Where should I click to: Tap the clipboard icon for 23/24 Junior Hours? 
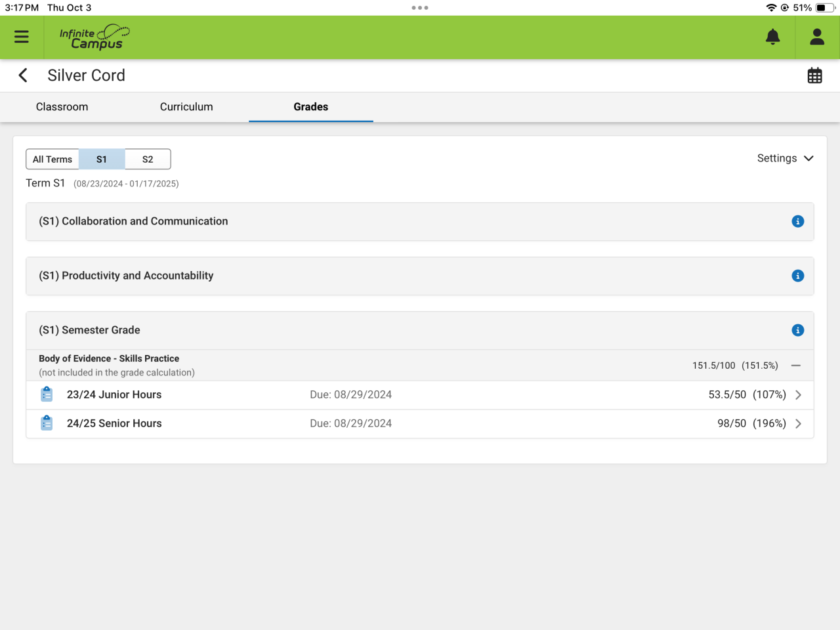(47, 394)
